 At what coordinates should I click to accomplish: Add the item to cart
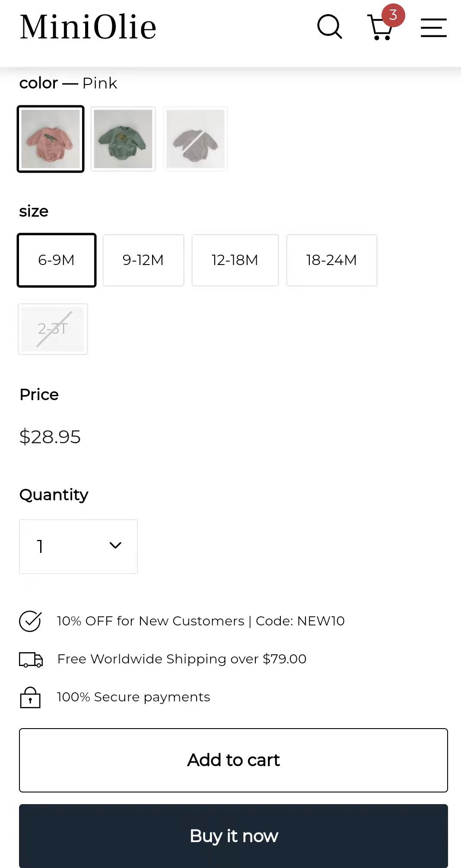tap(233, 760)
